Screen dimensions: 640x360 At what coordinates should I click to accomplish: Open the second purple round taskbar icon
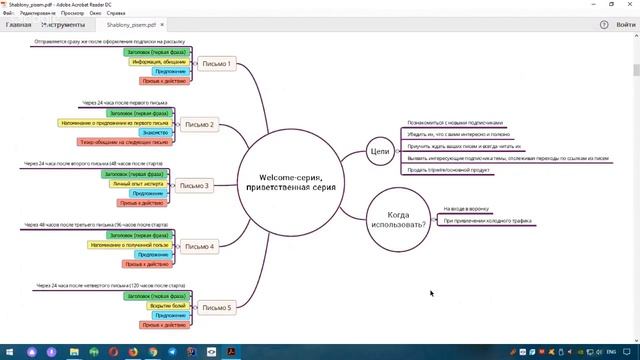(51, 352)
